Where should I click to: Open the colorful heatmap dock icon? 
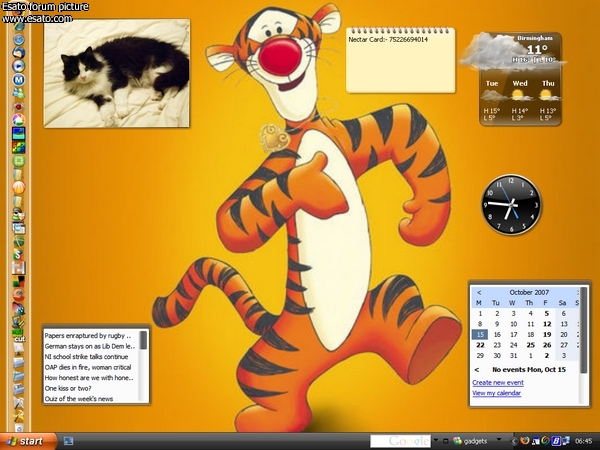pyautogui.click(x=18, y=147)
